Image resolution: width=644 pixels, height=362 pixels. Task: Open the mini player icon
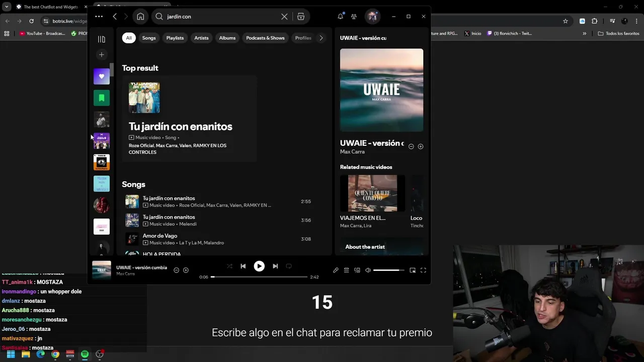point(413,270)
